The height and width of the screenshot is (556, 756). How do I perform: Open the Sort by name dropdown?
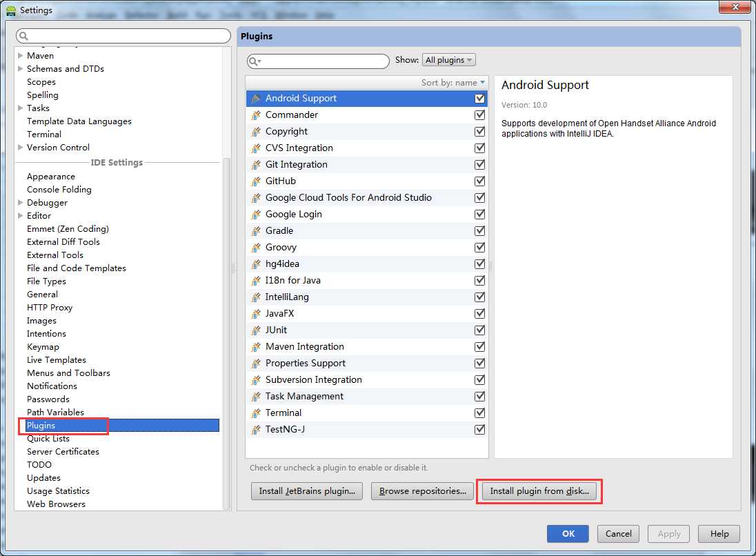(452, 83)
